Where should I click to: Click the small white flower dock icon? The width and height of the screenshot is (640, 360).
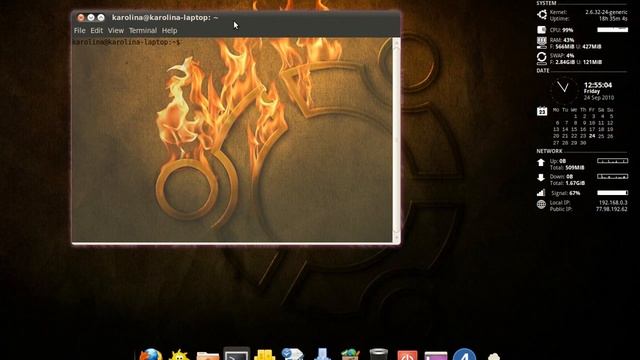coord(493,357)
